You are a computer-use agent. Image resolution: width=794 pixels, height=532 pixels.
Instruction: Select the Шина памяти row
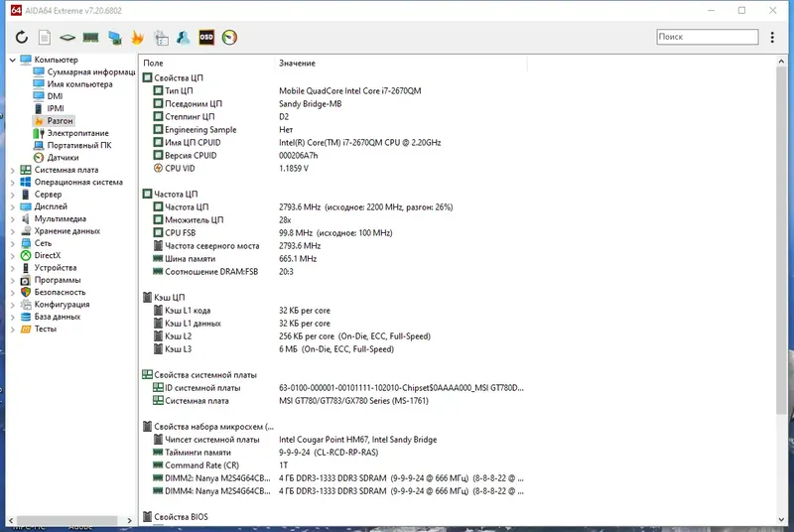[x=332, y=259]
